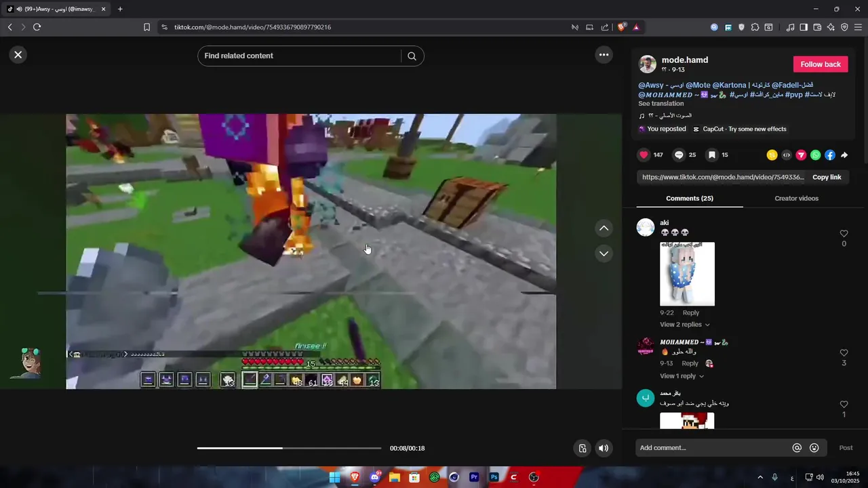
Task: Click the #pvp hashtag
Action: [794, 95]
